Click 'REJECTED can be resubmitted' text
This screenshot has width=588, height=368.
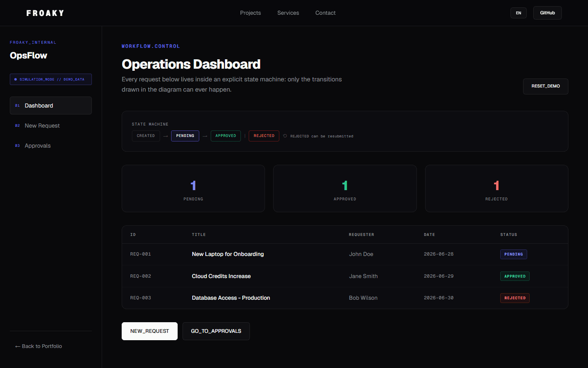tap(322, 136)
